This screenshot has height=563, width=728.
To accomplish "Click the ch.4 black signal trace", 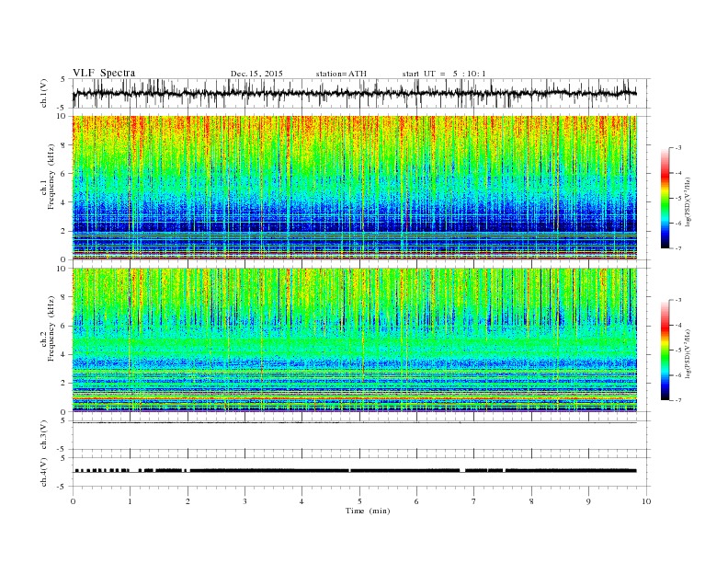I will point(355,471).
